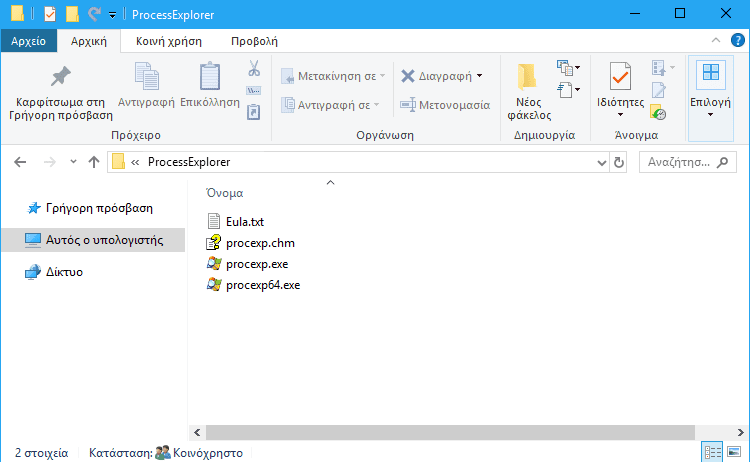The width and height of the screenshot is (750, 462).
Task: Open Customize Quick Access Toolbar dropdown
Action: point(112,15)
